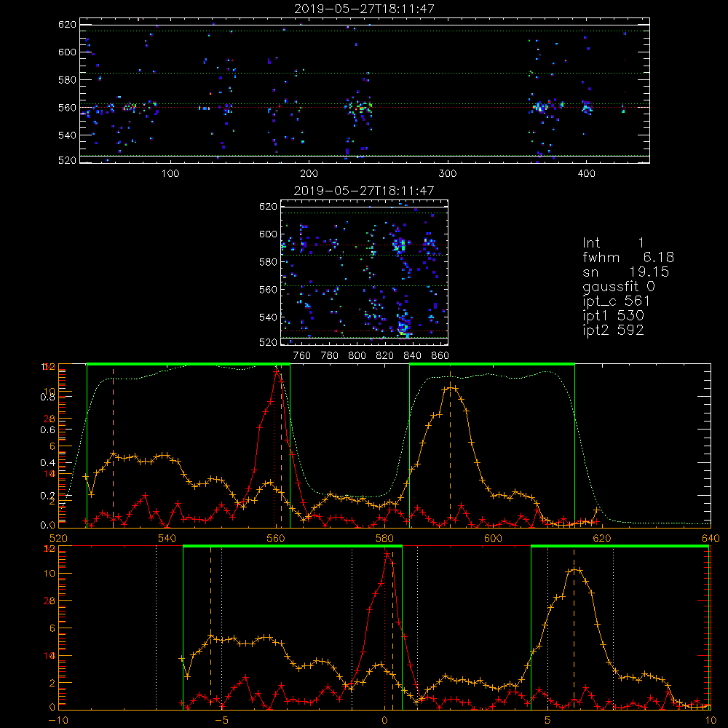Click x-axis label 860 of middle image
This screenshot has height=728, width=728.
[x=440, y=356]
